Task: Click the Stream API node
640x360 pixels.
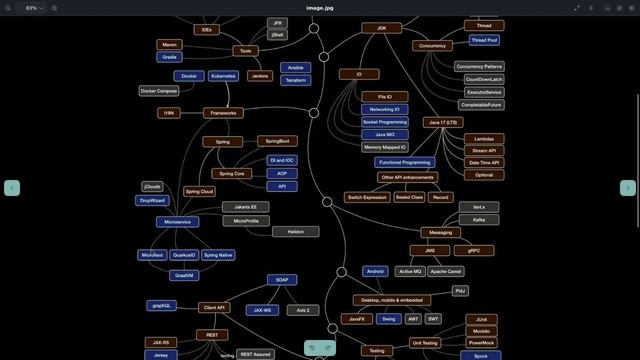Action: click(484, 151)
